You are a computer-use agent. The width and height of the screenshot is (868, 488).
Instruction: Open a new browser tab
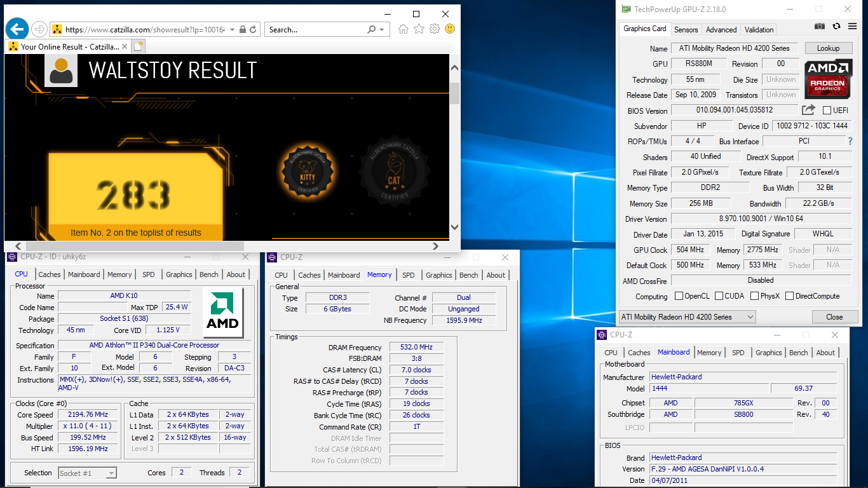pos(138,46)
